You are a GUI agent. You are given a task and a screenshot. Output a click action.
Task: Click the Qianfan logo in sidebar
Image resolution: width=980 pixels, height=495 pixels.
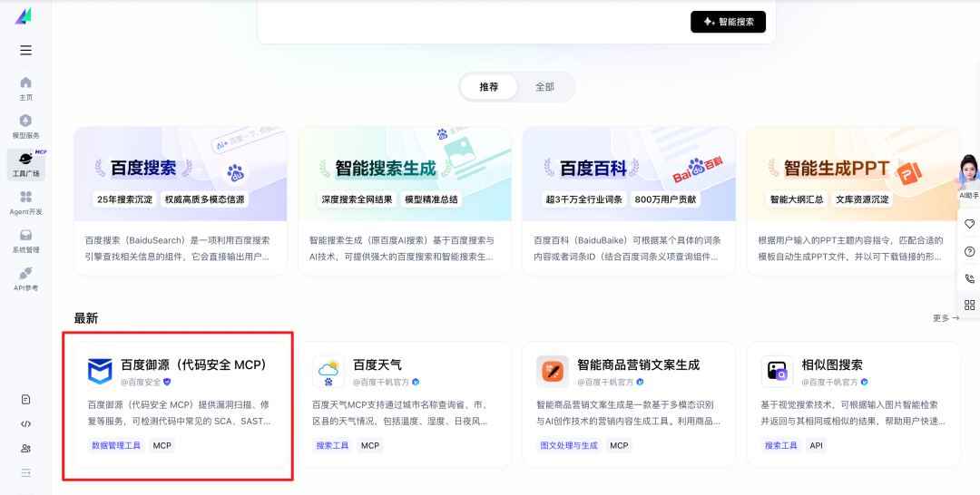(24, 16)
